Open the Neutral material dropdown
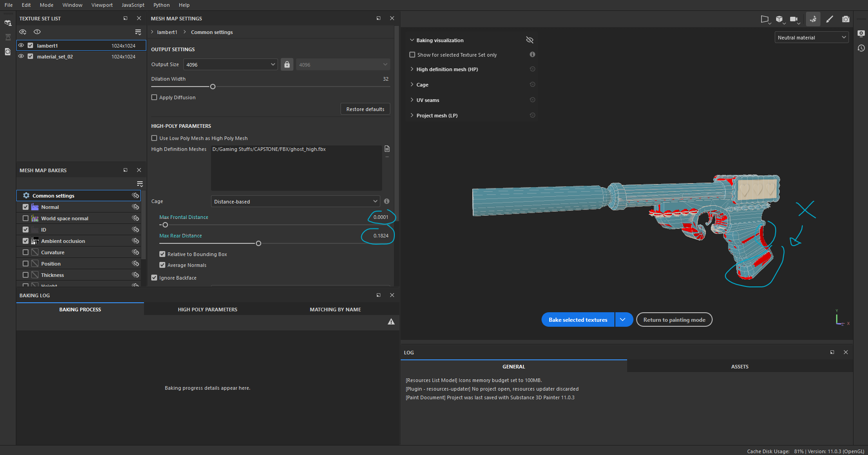Screen dimensions: 868x455 811,38
